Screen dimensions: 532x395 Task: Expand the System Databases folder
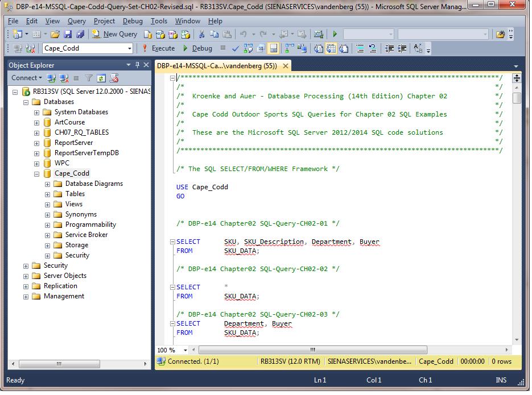click(x=36, y=113)
